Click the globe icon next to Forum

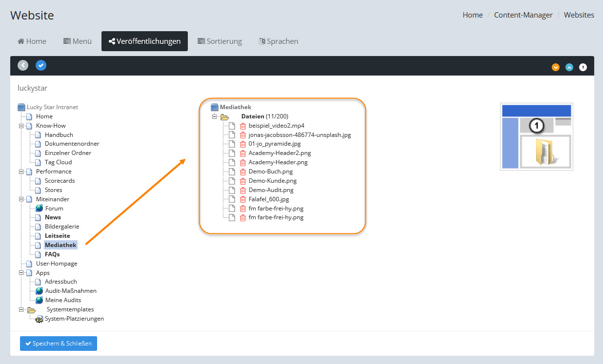[x=39, y=208]
